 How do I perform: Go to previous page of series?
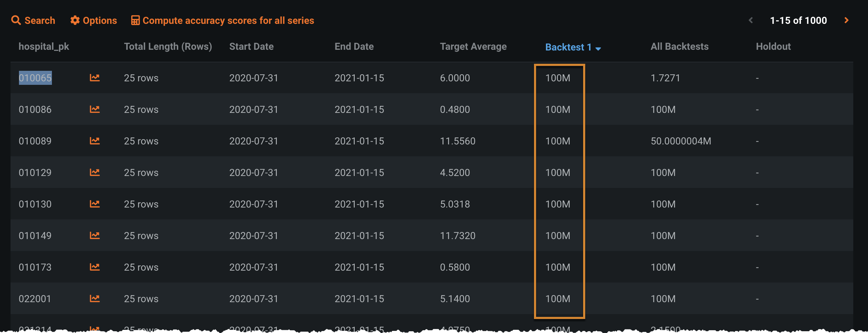pos(751,20)
